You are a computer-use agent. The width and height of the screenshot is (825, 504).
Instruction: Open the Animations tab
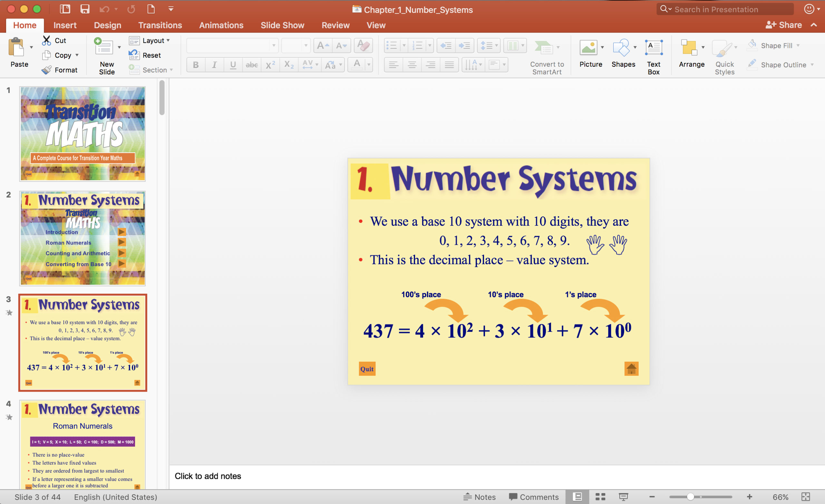coord(221,25)
